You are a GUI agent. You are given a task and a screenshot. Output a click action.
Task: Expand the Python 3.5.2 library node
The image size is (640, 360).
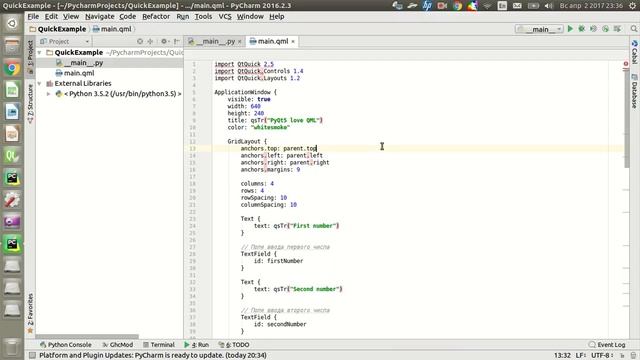[49, 93]
